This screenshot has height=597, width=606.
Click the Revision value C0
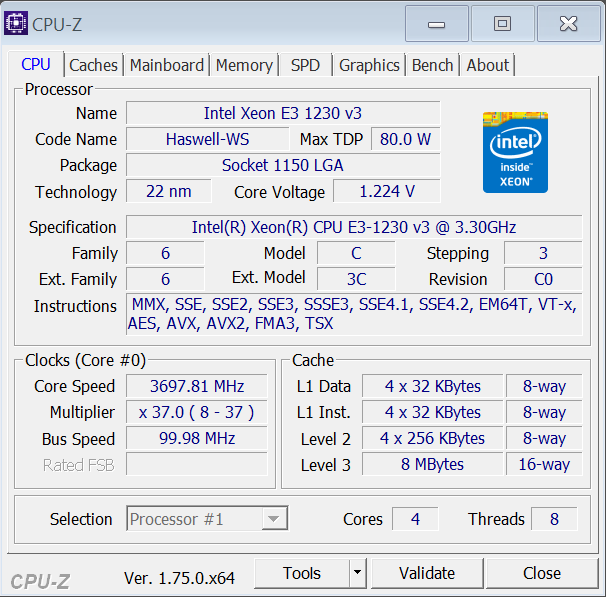[543, 279]
